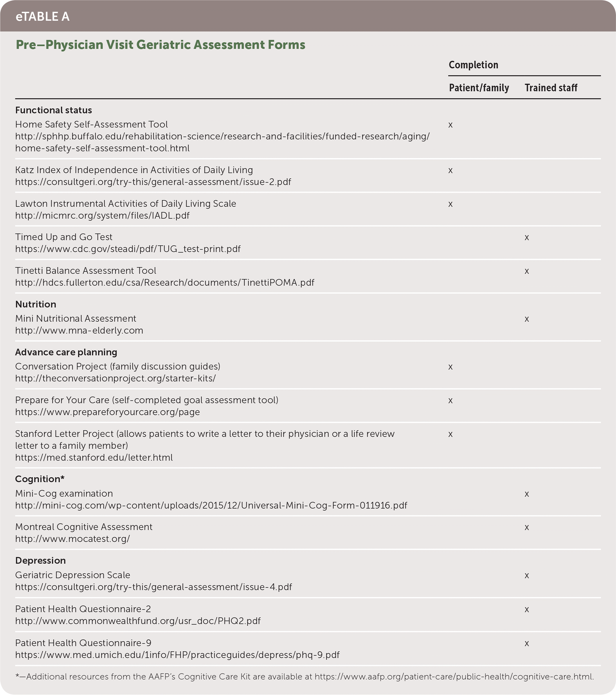Follow the aafp.org cognitive-care footnote link

454,677
